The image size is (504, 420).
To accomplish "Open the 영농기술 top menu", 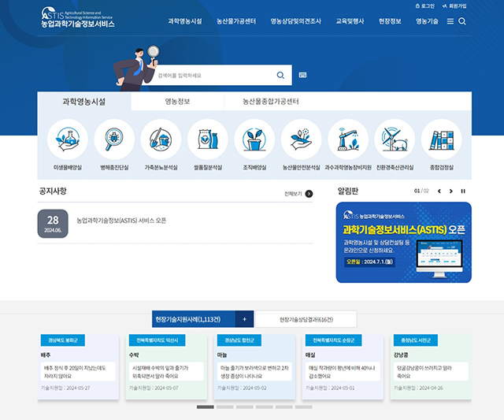I will tap(427, 21).
